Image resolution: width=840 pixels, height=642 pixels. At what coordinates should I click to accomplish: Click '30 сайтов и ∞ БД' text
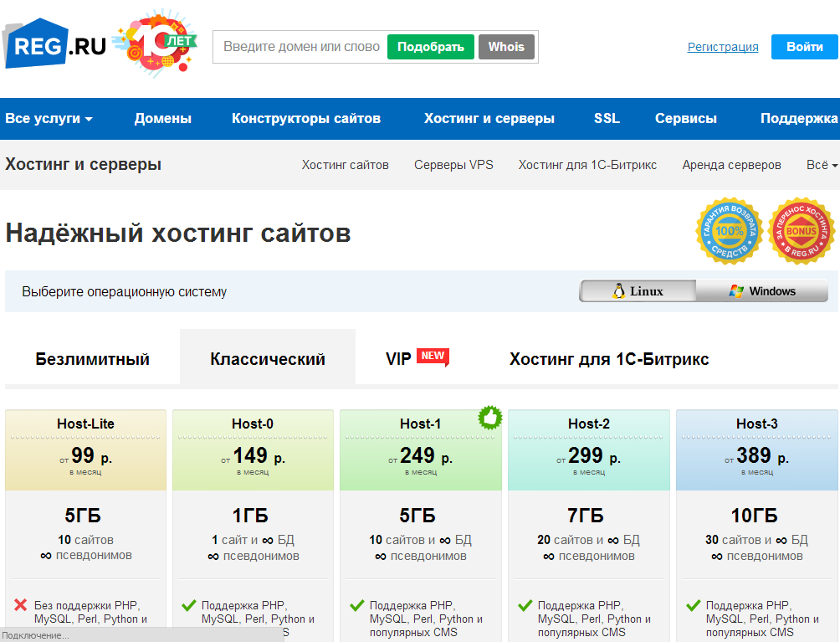pyautogui.click(x=757, y=540)
